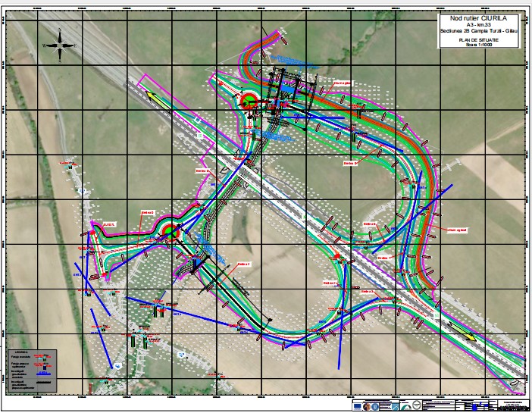Click the western red-green roundabout symbol
The image size is (532, 413).
(170, 232)
